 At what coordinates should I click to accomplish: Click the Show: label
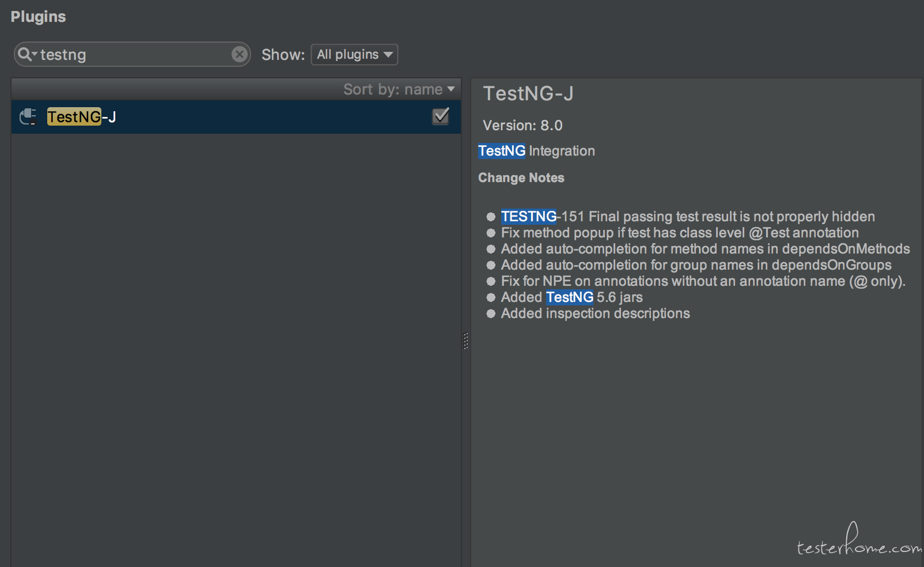(283, 55)
